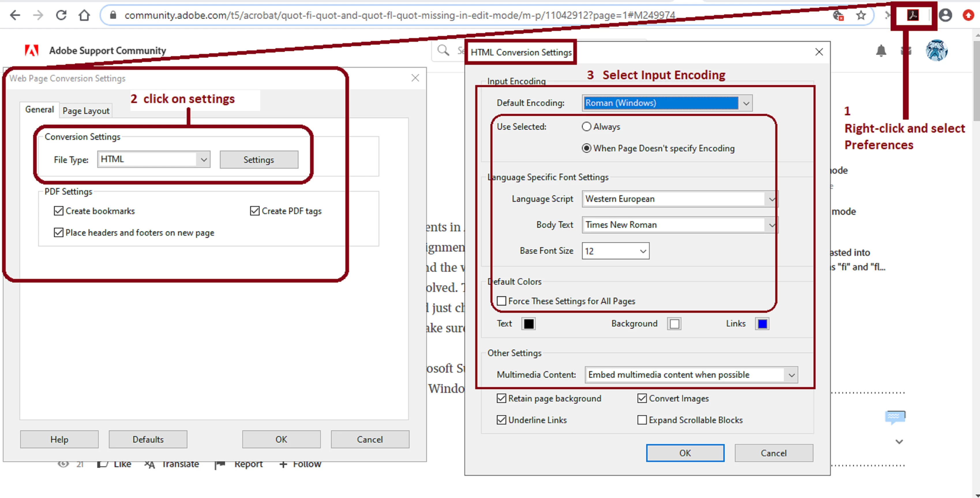Screen dimensions: 980x498
Task: Select the Always radio button
Action: 586,127
